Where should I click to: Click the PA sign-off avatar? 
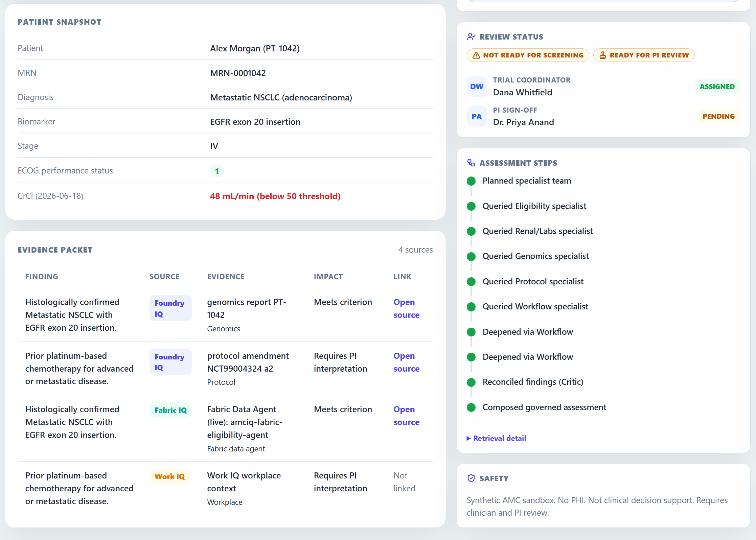click(x=477, y=117)
